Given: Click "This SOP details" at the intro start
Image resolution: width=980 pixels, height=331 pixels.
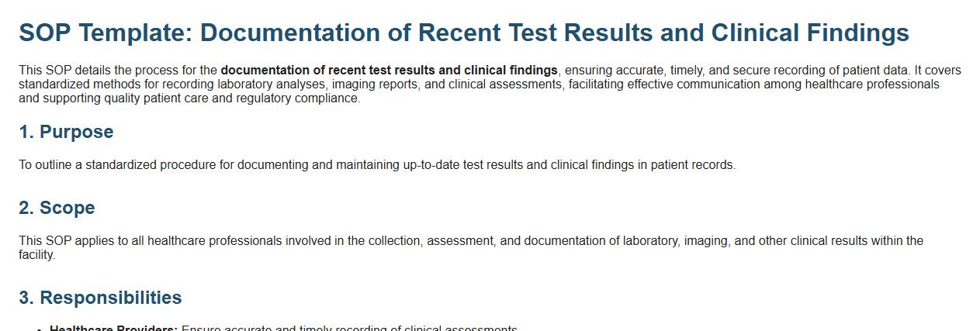Looking at the screenshot, I should 61,71.
